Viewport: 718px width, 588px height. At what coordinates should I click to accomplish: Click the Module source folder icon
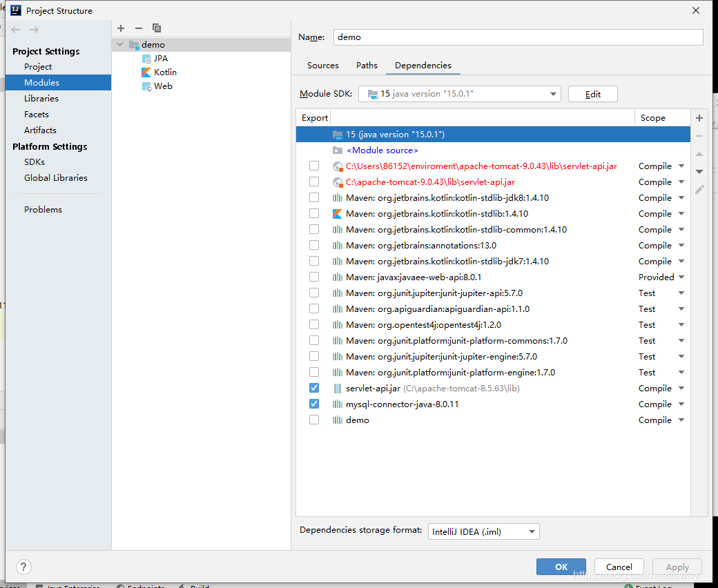[338, 150]
